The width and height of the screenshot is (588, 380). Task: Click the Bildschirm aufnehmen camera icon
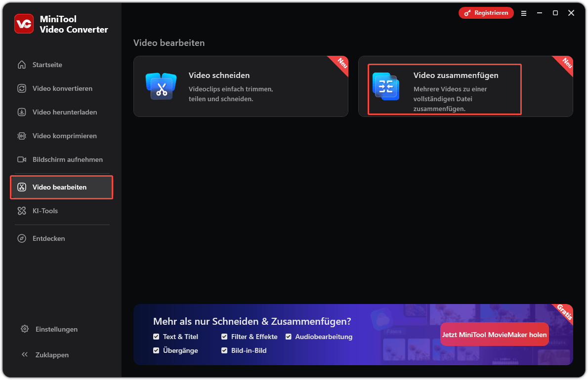tap(22, 159)
